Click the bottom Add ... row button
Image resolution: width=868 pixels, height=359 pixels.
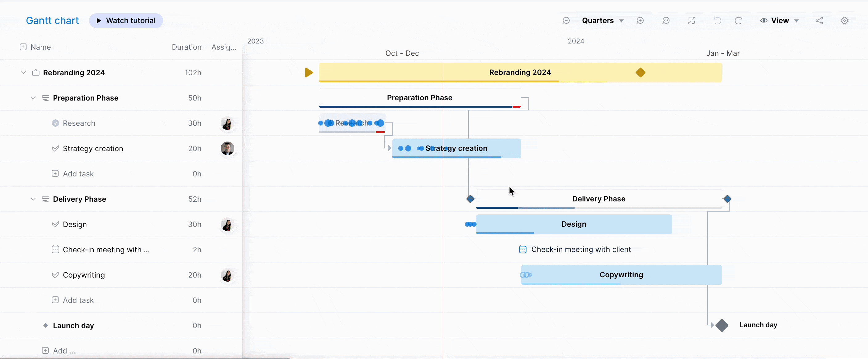(x=59, y=351)
